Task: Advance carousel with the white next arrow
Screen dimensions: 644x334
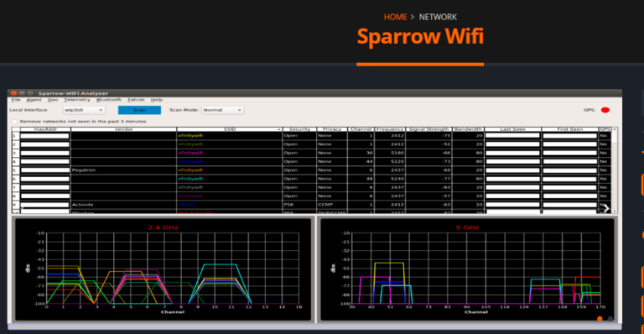Action: click(606, 209)
